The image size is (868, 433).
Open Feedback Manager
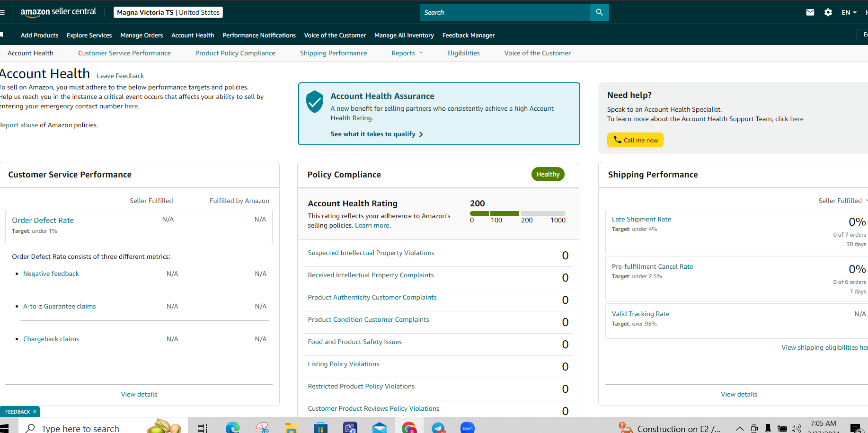469,35
